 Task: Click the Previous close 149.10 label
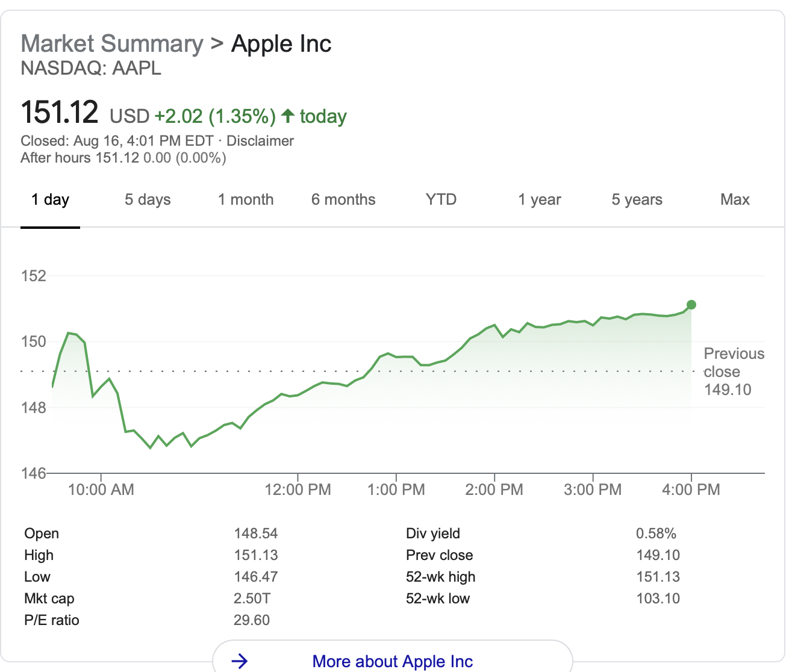point(732,372)
